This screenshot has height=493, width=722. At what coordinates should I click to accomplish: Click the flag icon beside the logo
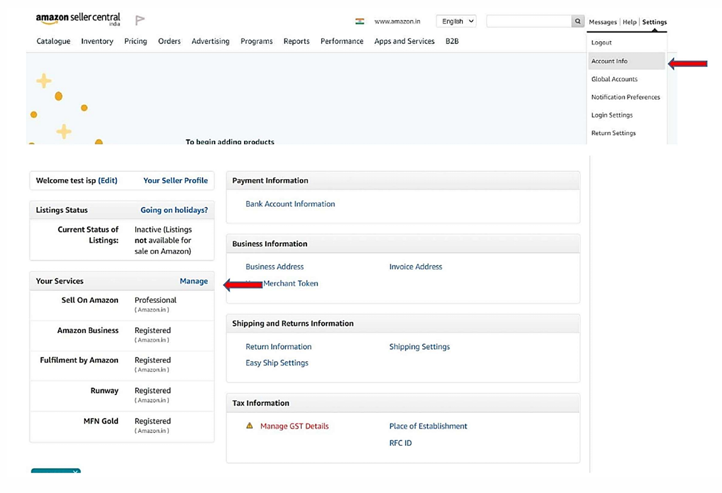(x=140, y=20)
